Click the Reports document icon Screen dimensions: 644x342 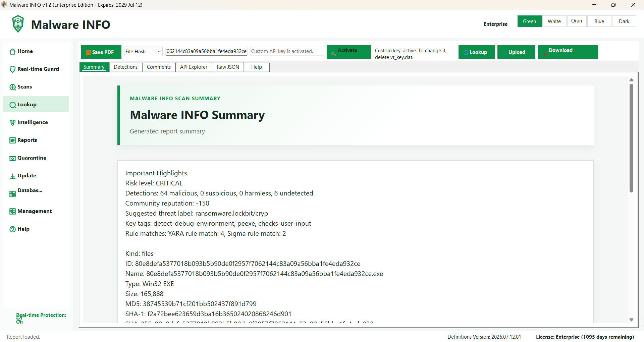click(x=12, y=140)
